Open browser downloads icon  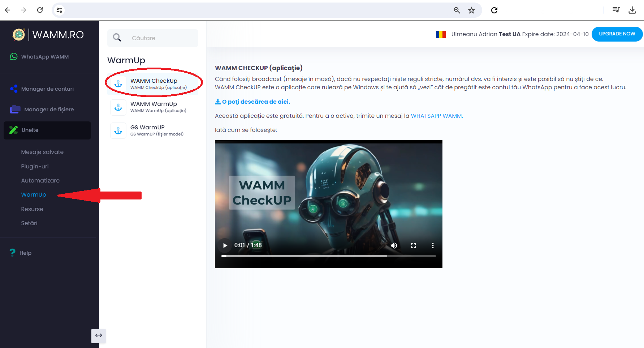(x=632, y=10)
